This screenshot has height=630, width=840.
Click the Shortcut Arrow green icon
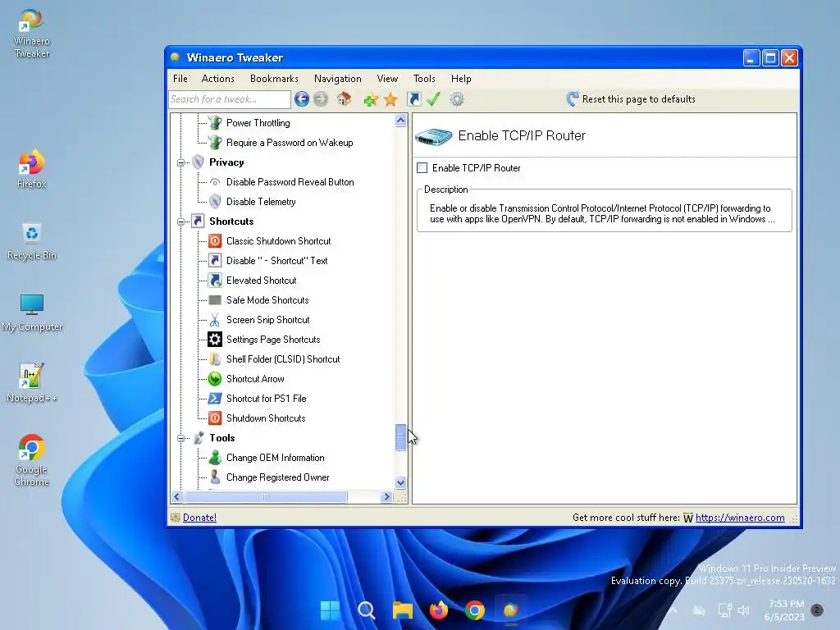point(215,379)
